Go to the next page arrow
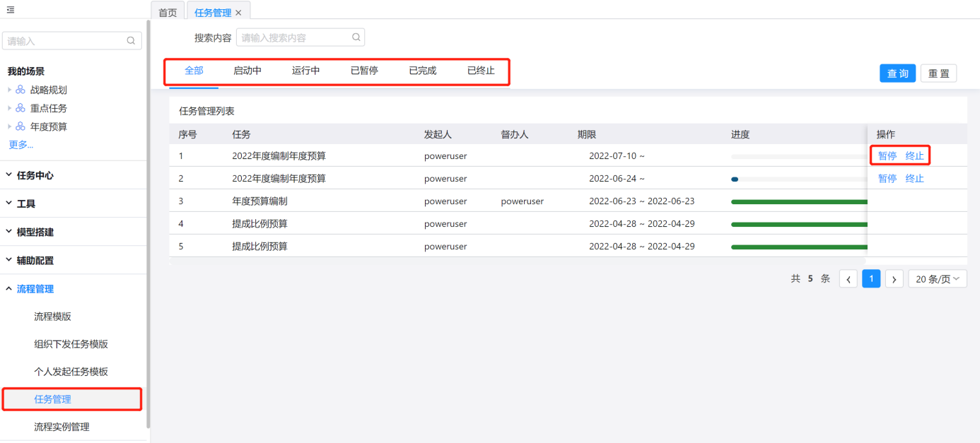 click(x=894, y=279)
